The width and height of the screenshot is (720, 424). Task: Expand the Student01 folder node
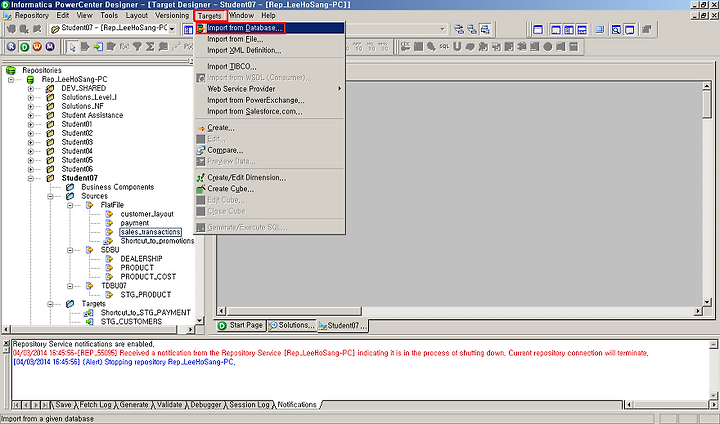[x=31, y=124]
